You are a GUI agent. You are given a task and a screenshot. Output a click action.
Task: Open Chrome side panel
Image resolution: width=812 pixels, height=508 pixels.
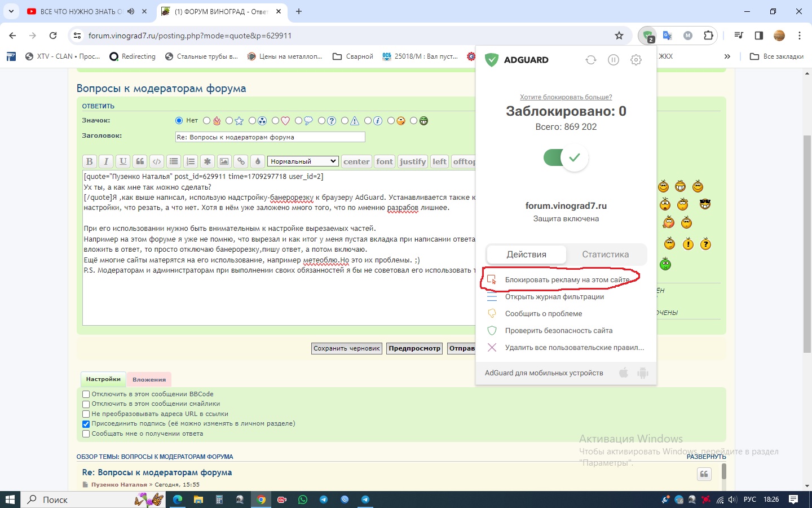(x=759, y=36)
